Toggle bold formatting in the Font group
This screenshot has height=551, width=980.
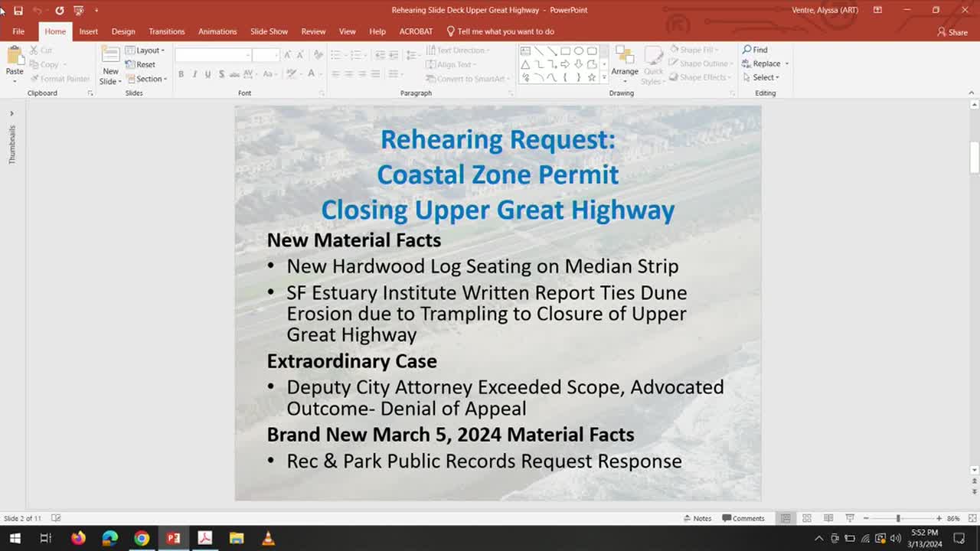(x=181, y=73)
